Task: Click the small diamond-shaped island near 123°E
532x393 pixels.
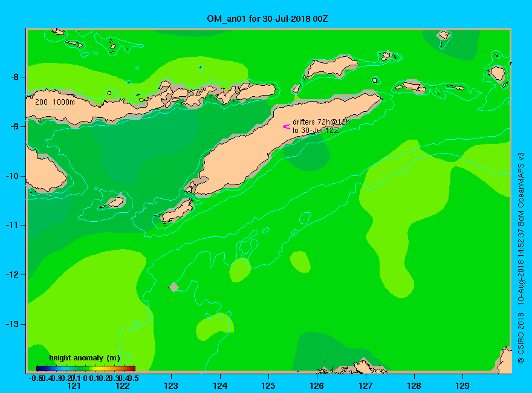Action: pyautogui.click(x=174, y=287)
